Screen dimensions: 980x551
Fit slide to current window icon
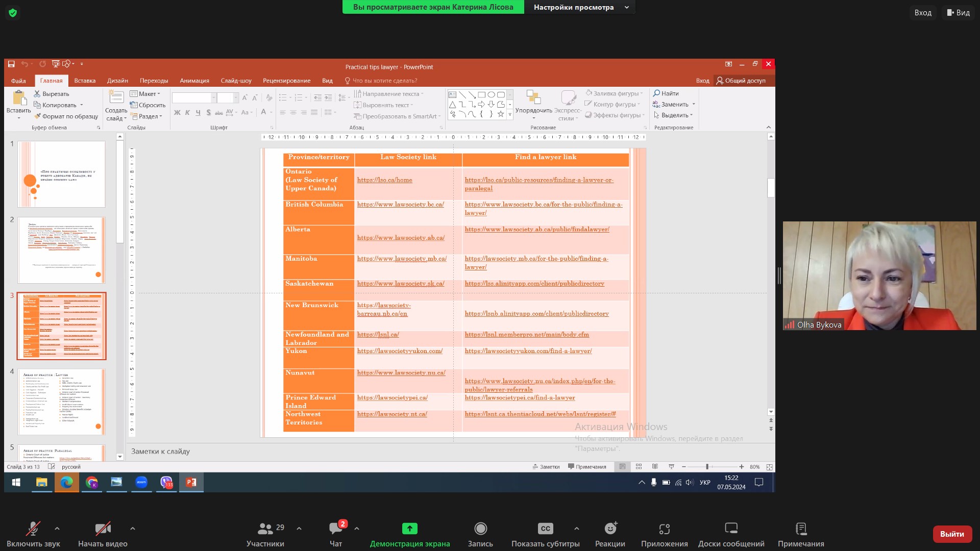(769, 467)
